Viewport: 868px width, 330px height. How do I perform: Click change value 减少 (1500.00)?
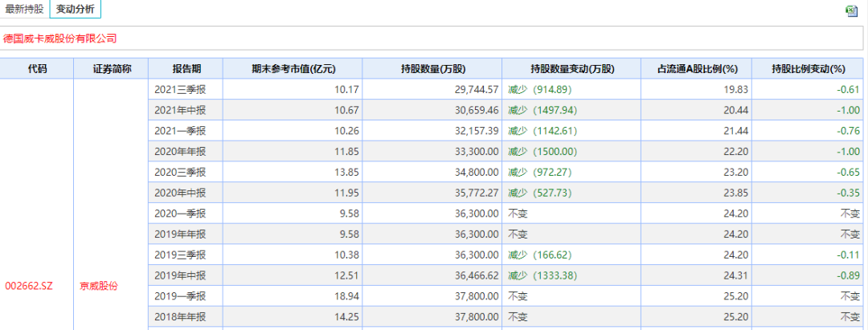click(542, 152)
